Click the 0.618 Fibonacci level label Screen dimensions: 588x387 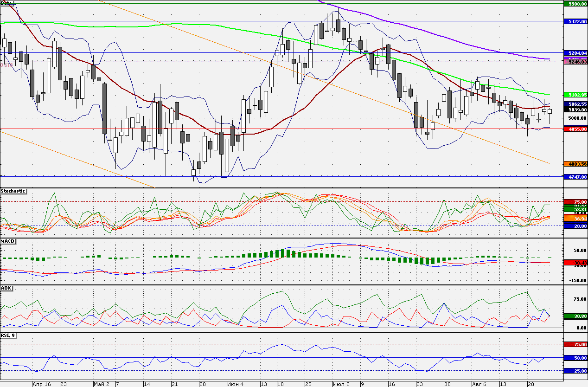pos(6,65)
